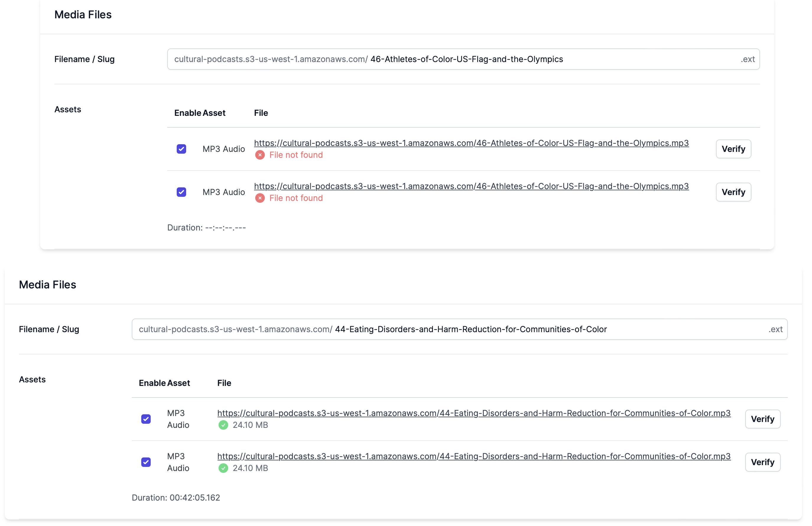Viewport: 812px width, 526px height.
Task: Select first '24.10 MB' file size
Action: click(250, 425)
